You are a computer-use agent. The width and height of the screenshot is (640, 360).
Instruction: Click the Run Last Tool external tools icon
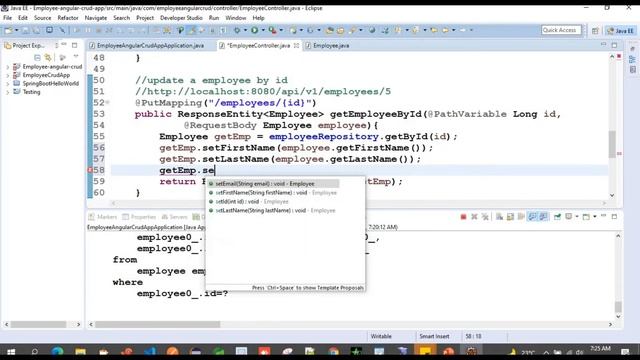click(272, 30)
